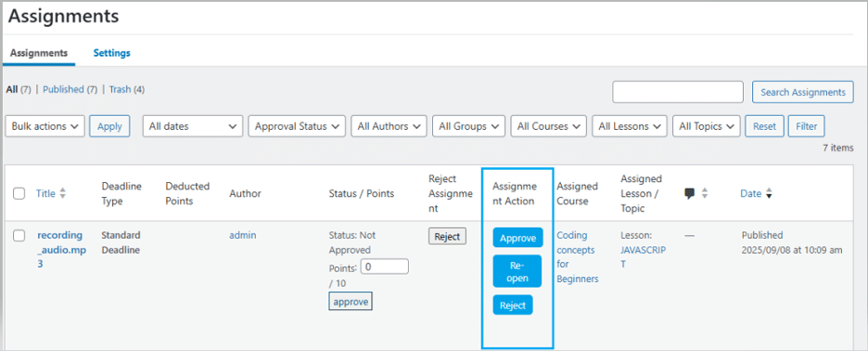Click the Assignment Action column header

[x=515, y=193]
